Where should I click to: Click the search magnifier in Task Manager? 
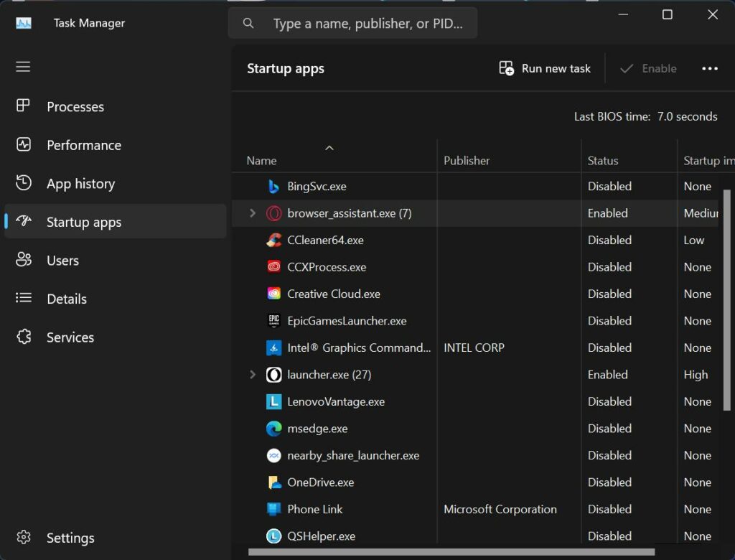(248, 23)
